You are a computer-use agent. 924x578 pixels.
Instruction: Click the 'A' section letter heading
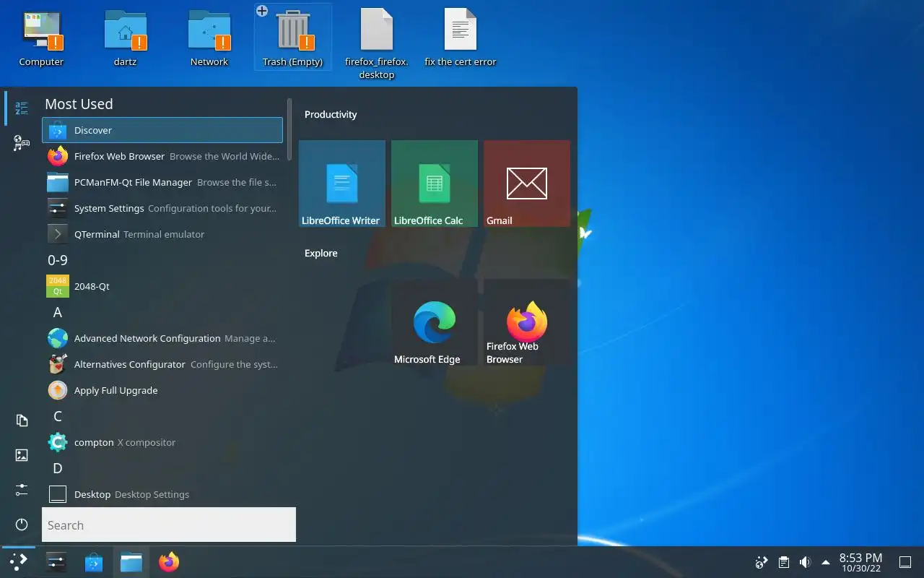coord(58,312)
